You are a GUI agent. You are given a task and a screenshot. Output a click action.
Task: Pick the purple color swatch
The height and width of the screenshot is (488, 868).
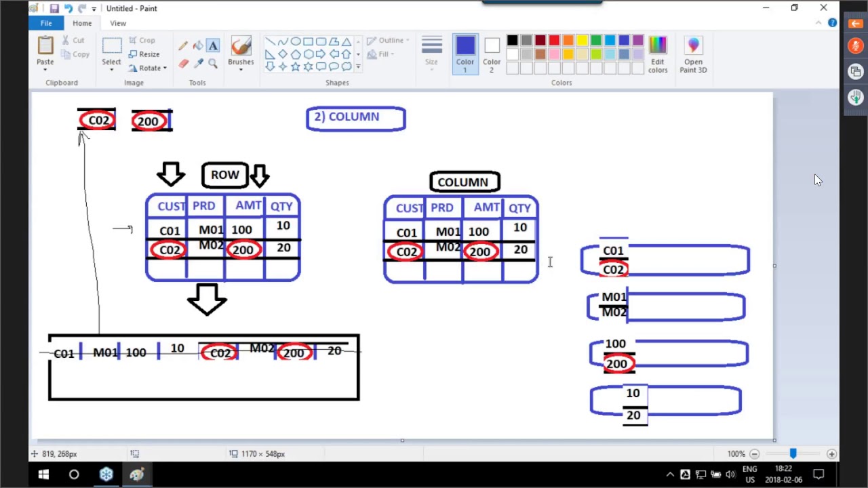coord(637,41)
